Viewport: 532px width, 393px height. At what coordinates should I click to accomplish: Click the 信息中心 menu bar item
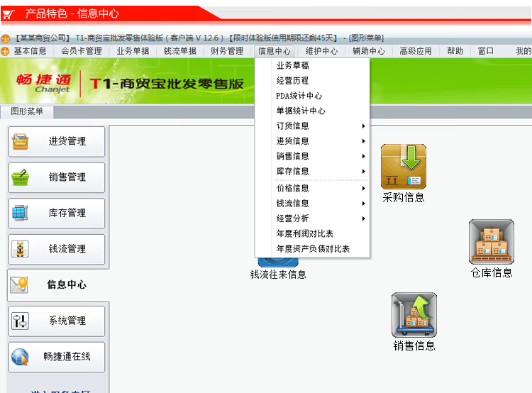[274, 51]
